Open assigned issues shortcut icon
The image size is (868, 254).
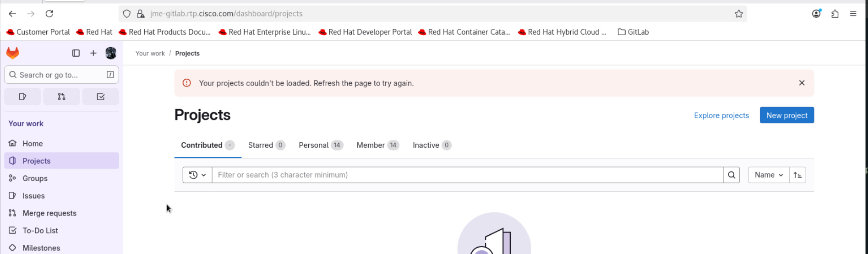pyautogui.click(x=22, y=97)
